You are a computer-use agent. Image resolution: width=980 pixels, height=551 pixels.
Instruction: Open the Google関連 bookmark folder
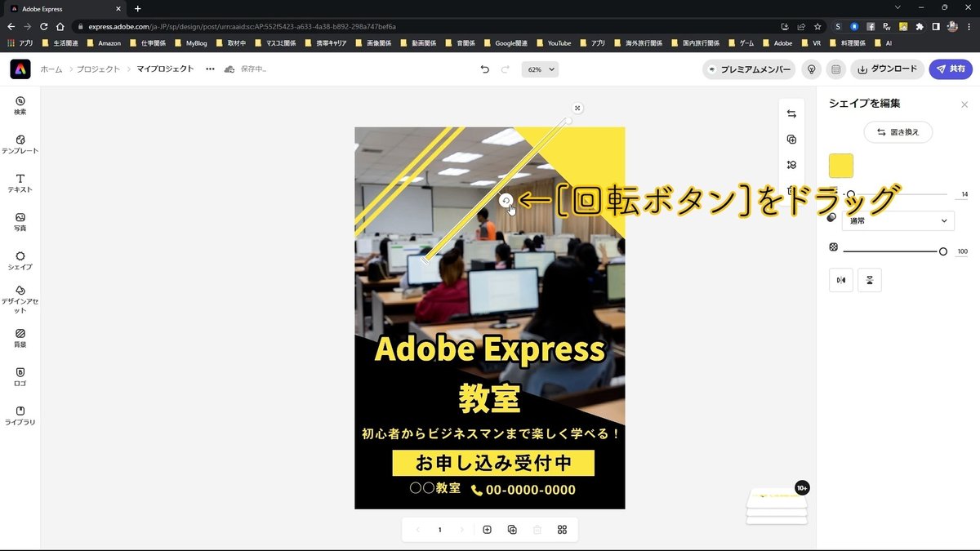[506, 42]
